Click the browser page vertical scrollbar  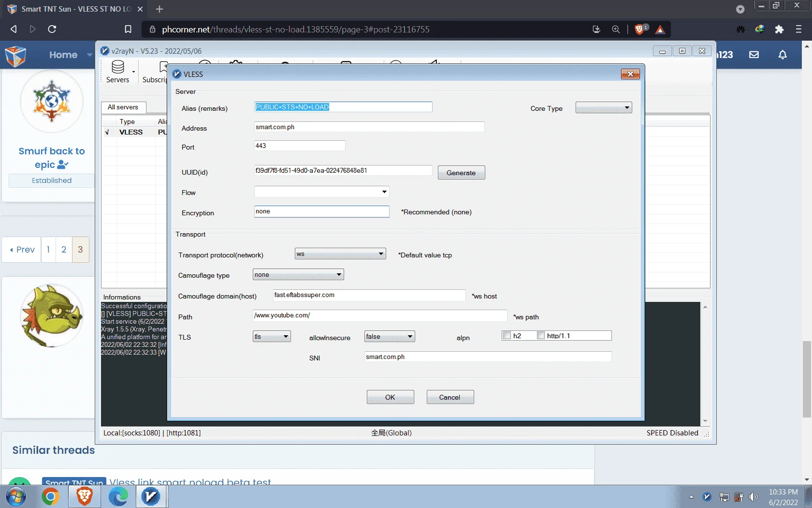coord(807,379)
